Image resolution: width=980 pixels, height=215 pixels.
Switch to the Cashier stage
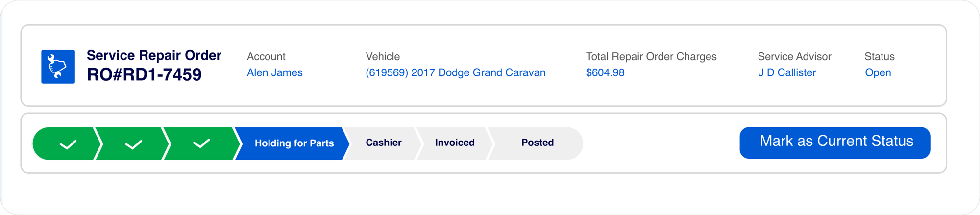(383, 143)
